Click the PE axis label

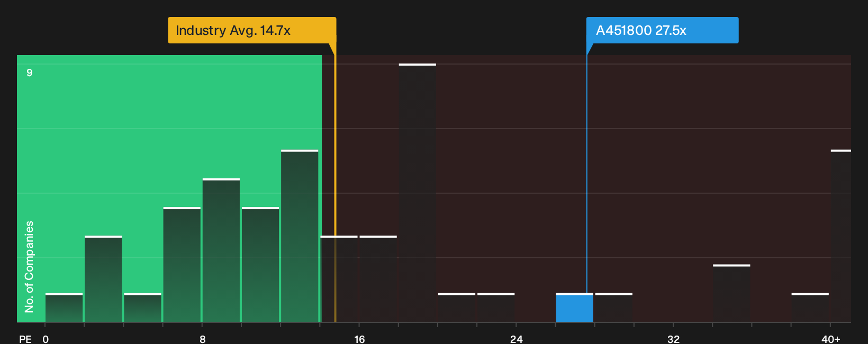point(25,339)
